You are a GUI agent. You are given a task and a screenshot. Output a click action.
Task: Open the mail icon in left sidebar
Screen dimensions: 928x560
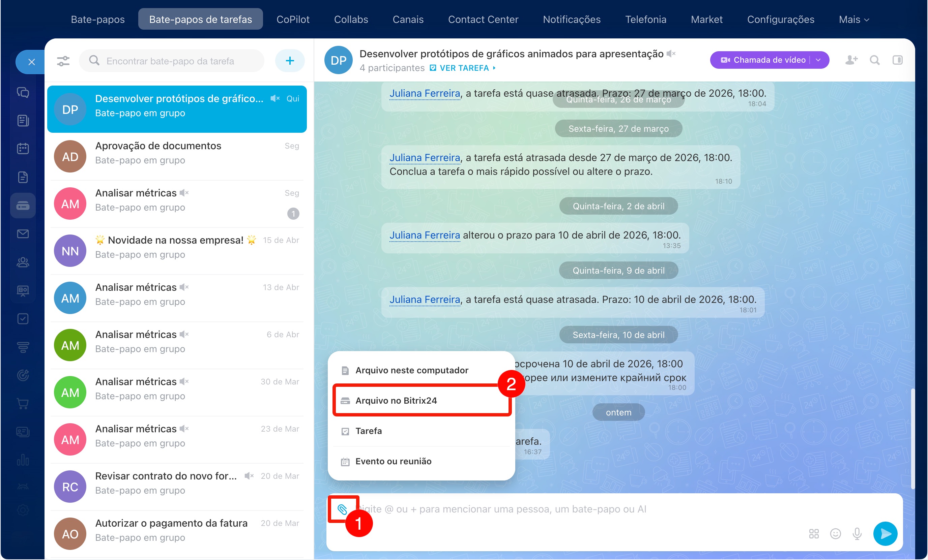pos(23,234)
